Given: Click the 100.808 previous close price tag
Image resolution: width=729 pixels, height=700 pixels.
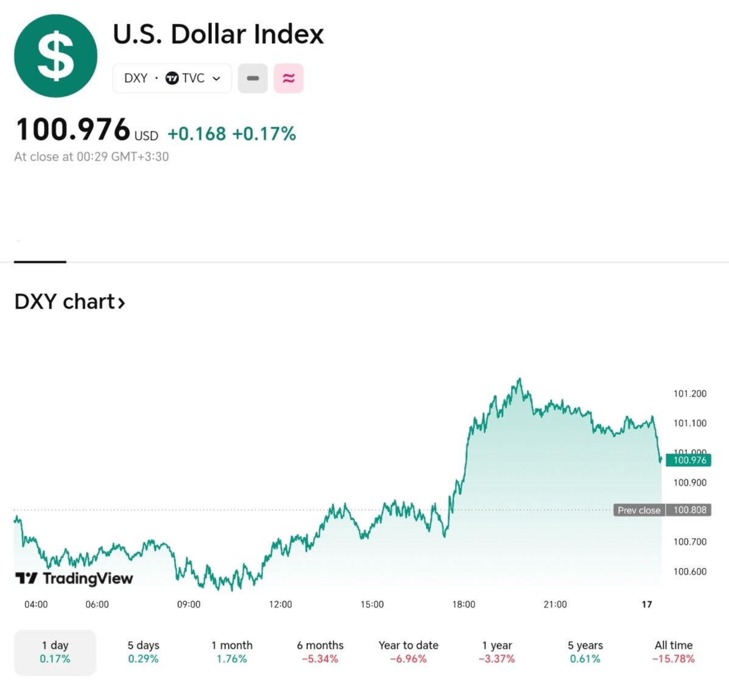Looking at the screenshot, I should point(689,510).
